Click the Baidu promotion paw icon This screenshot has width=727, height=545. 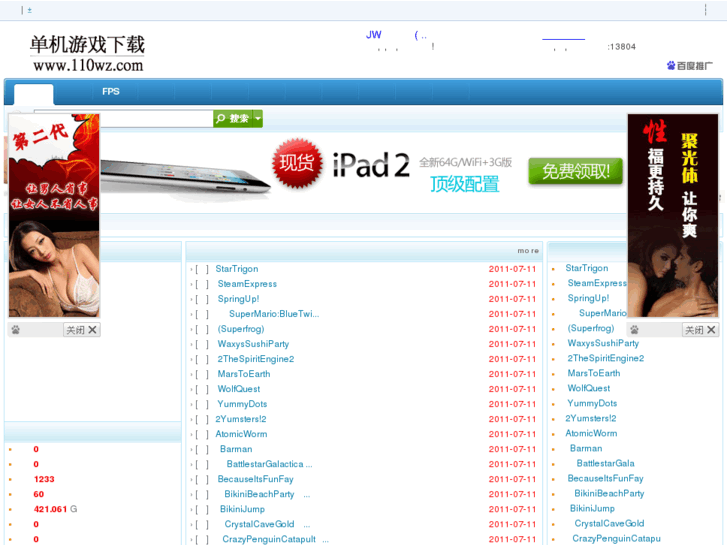(671, 65)
